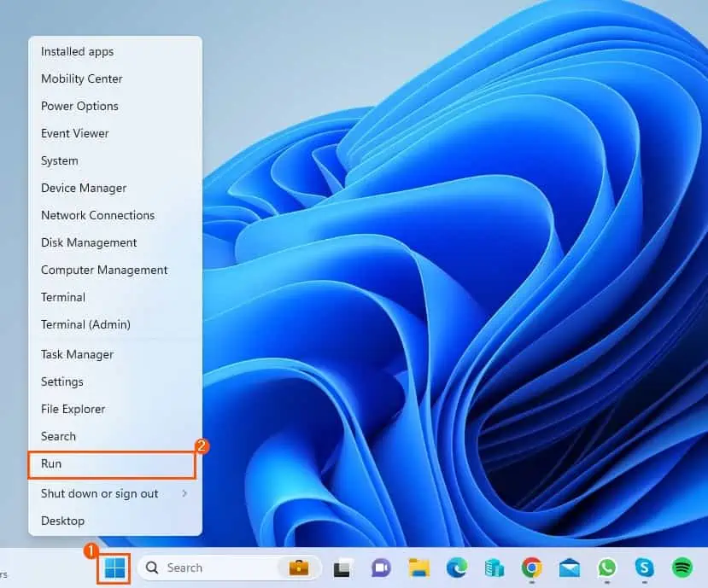Select Run from the menu

point(52,463)
